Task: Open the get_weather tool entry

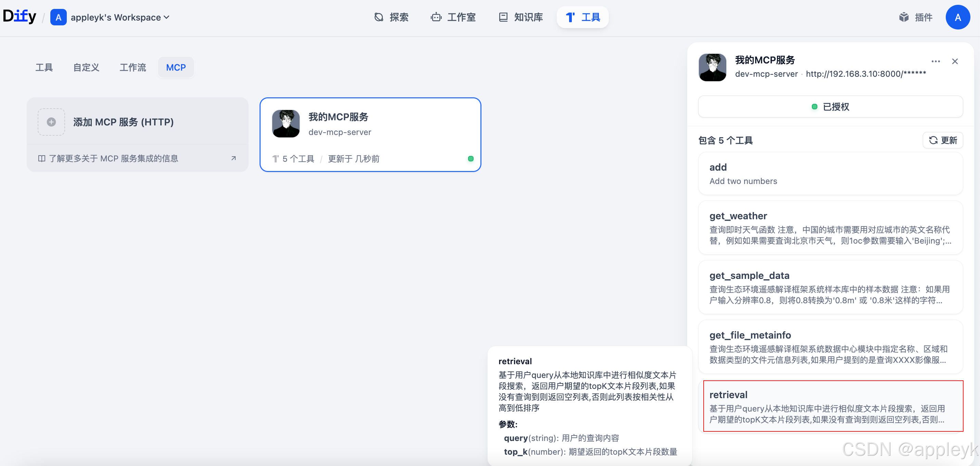Action: point(830,228)
